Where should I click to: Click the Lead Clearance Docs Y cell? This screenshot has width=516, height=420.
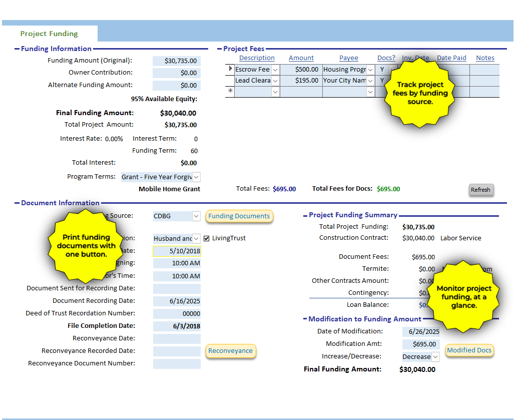(x=382, y=81)
